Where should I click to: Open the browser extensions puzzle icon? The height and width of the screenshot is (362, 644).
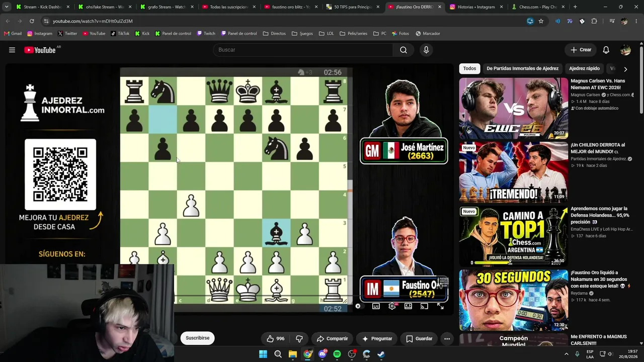(x=594, y=21)
